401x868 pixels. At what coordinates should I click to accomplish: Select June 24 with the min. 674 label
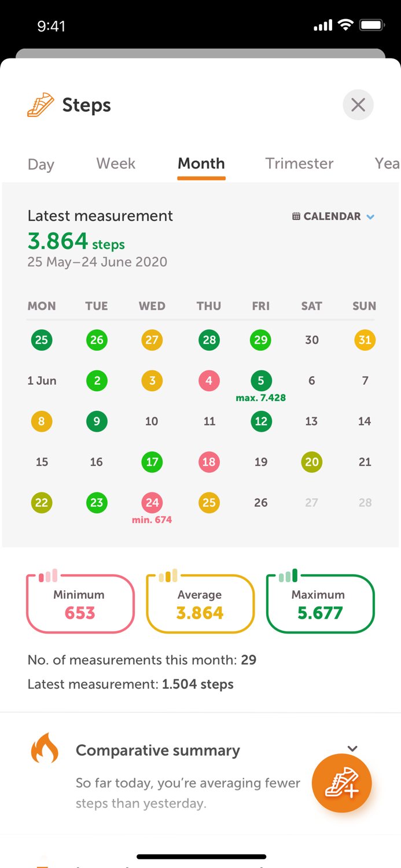point(152,503)
